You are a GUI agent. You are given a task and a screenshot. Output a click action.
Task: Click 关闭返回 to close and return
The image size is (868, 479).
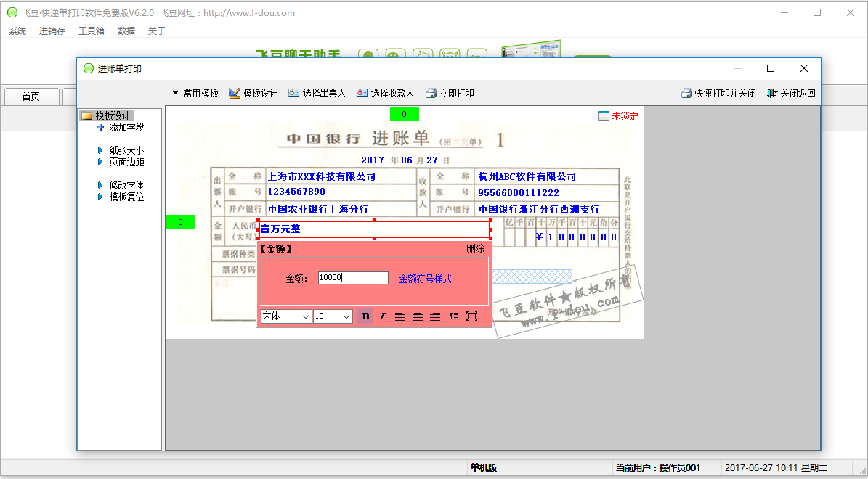[791, 93]
